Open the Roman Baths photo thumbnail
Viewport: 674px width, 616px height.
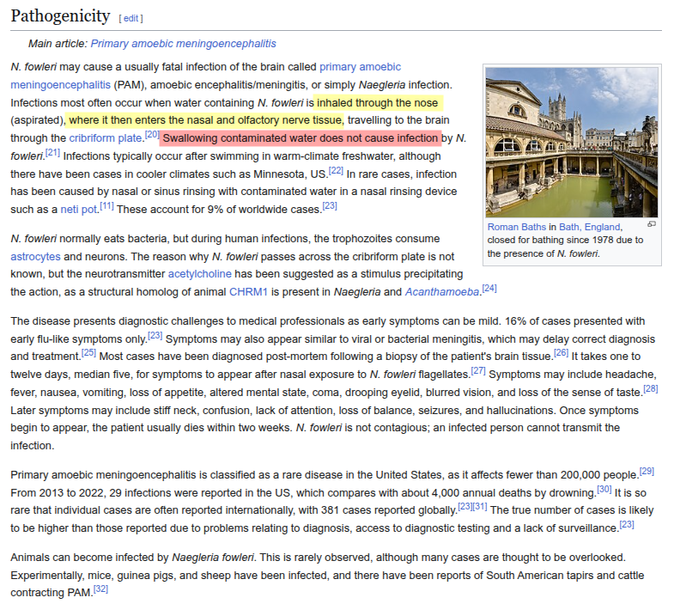point(572,143)
